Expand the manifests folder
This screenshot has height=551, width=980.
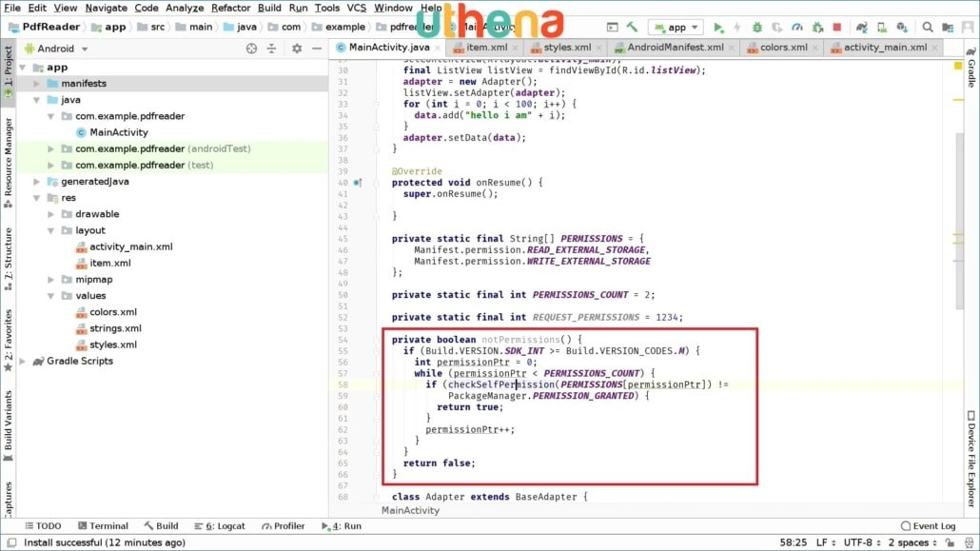(x=36, y=83)
